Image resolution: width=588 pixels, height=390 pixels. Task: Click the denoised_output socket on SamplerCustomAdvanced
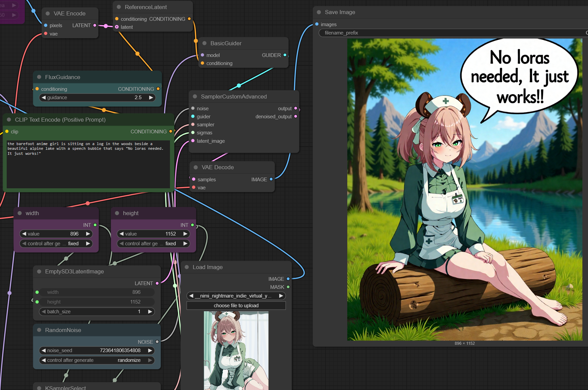click(296, 117)
